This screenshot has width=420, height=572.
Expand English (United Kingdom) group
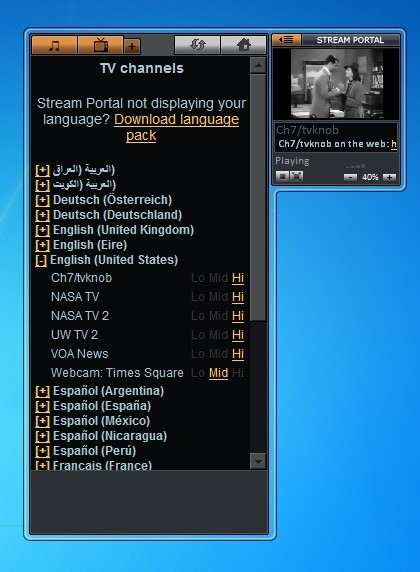[42, 230]
